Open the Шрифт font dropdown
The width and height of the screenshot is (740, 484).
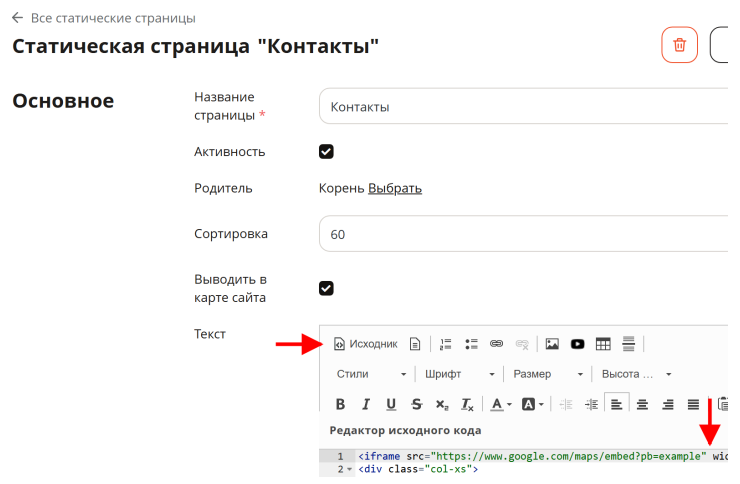click(460, 374)
